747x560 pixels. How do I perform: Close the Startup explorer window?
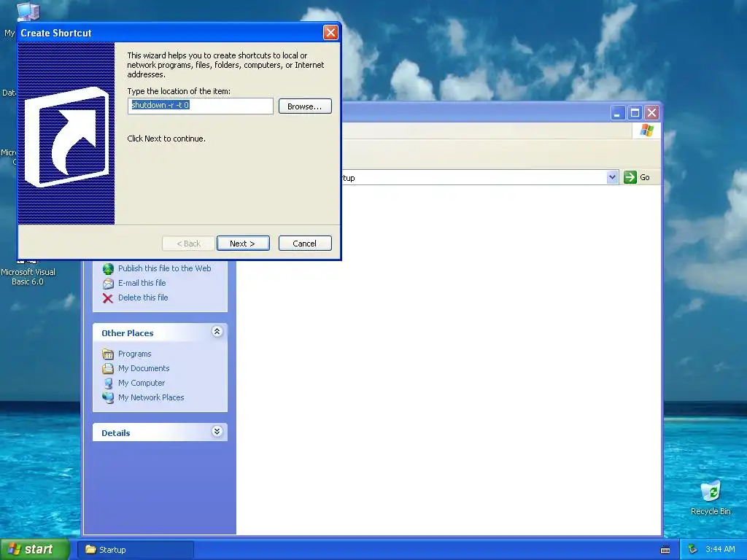(651, 113)
